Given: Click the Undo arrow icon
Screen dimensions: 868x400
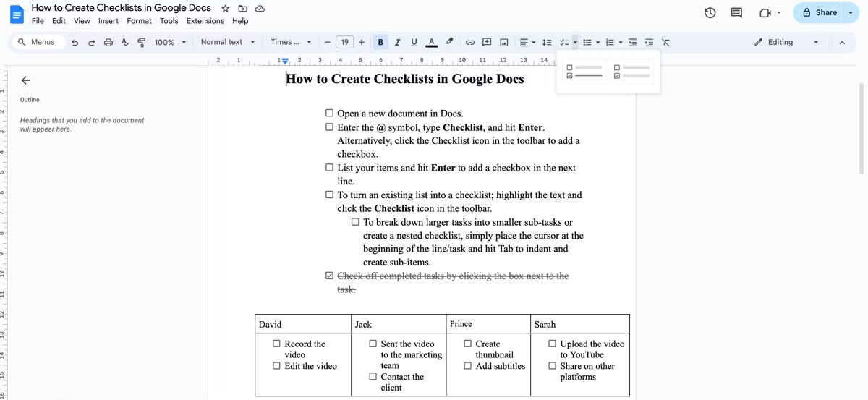Looking at the screenshot, I should (75, 42).
